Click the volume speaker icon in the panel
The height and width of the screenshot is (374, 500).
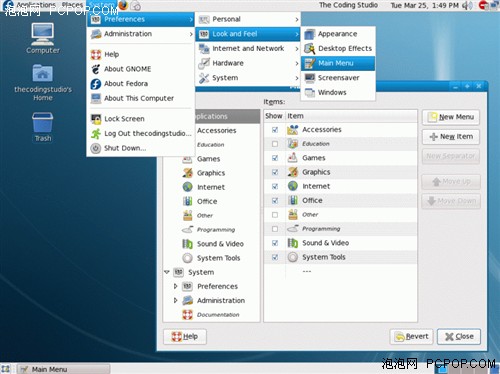[469, 5]
